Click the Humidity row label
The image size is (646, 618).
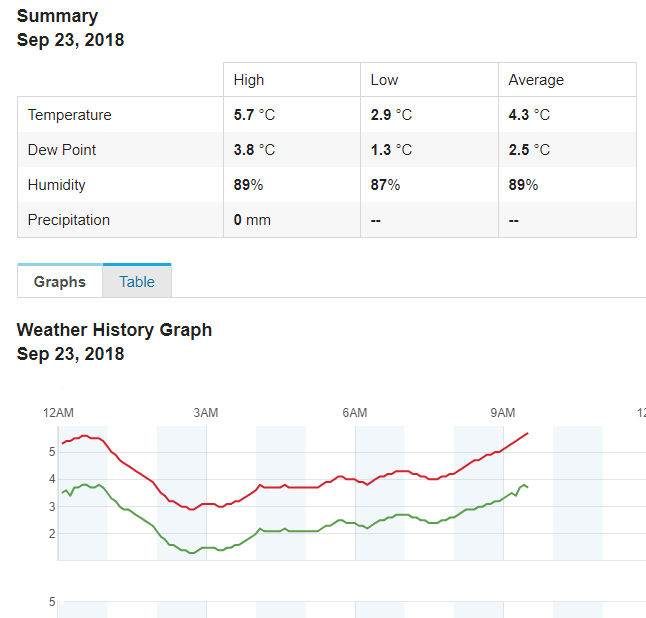tap(57, 185)
